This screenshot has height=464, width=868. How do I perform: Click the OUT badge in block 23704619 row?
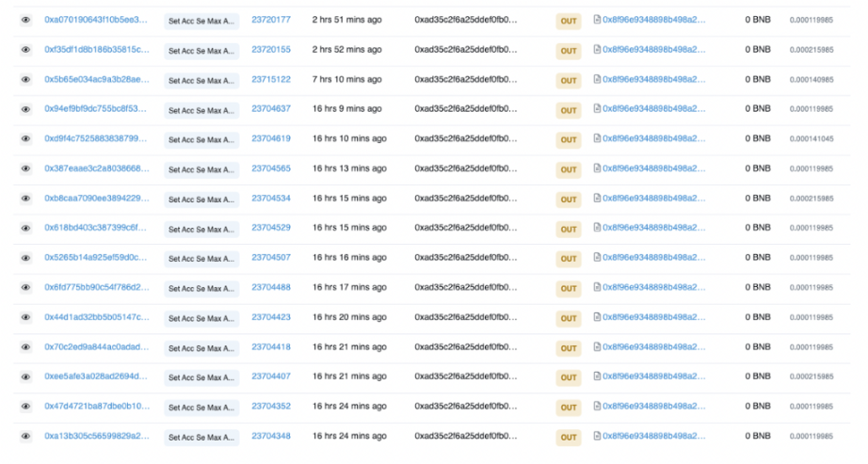click(569, 139)
